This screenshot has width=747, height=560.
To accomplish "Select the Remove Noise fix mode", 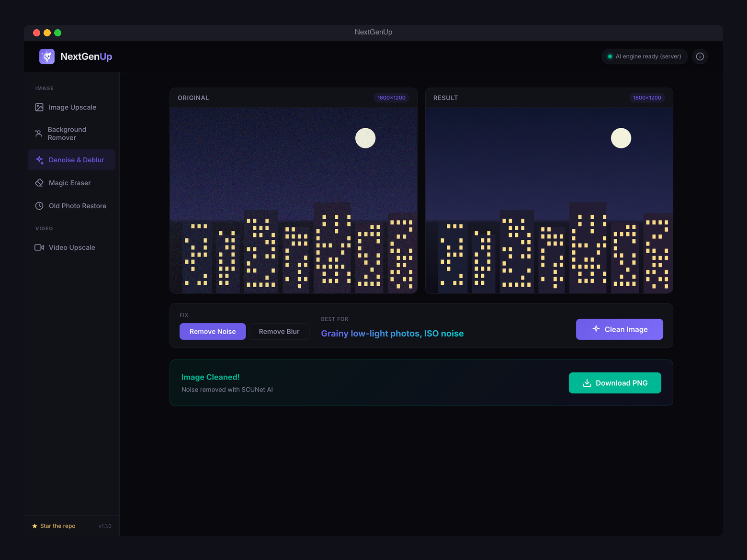I will (x=213, y=331).
